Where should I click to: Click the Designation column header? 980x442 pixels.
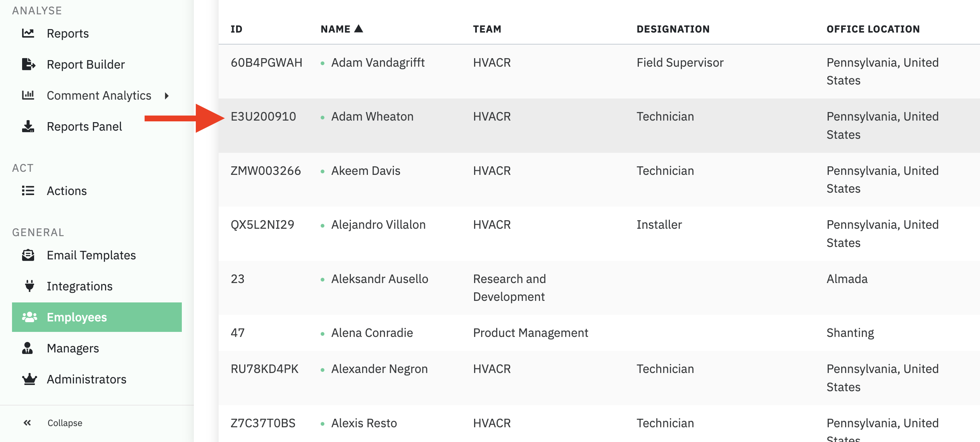[x=673, y=29]
